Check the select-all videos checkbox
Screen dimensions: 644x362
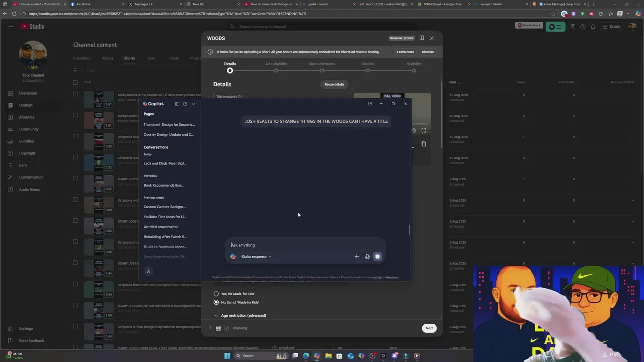point(75,82)
